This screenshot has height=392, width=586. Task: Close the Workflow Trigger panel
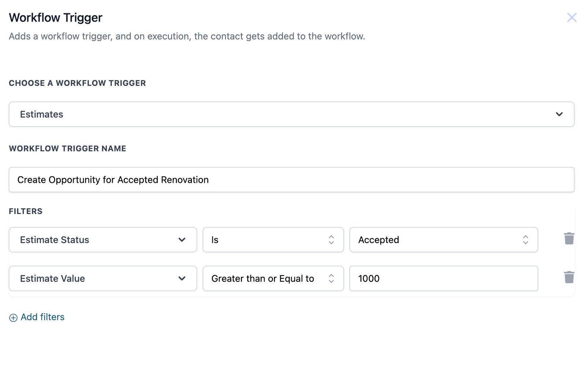571,17
